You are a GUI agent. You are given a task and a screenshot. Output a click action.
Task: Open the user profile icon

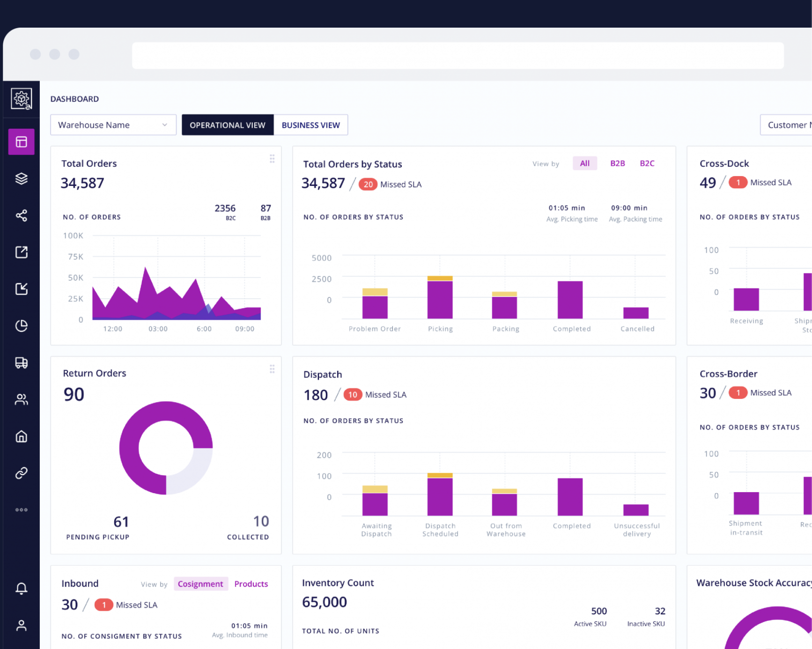click(x=22, y=626)
